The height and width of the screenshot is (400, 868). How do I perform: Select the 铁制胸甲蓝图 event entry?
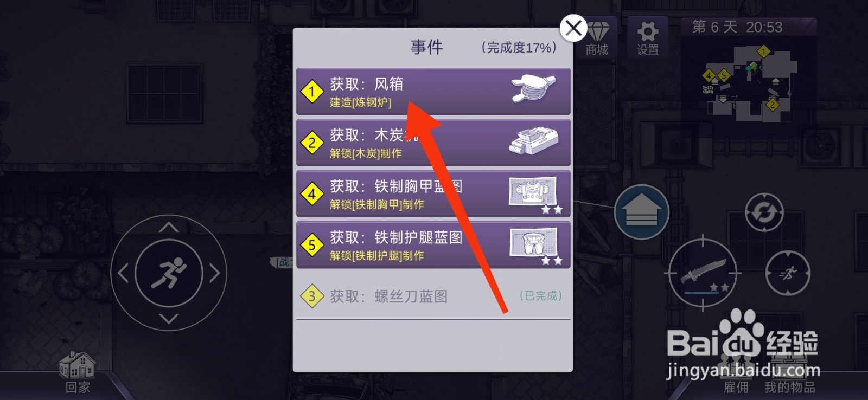(433, 193)
